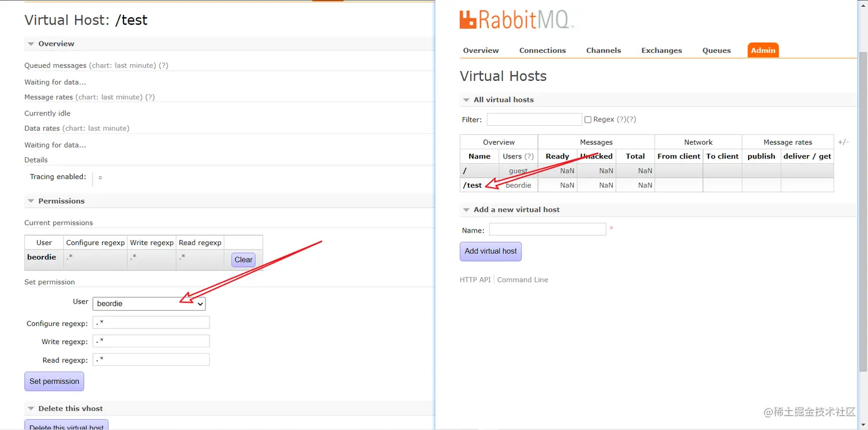This screenshot has width=868, height=430.
Task: Collapse the Add a new virtual host section
Action: 516,210
